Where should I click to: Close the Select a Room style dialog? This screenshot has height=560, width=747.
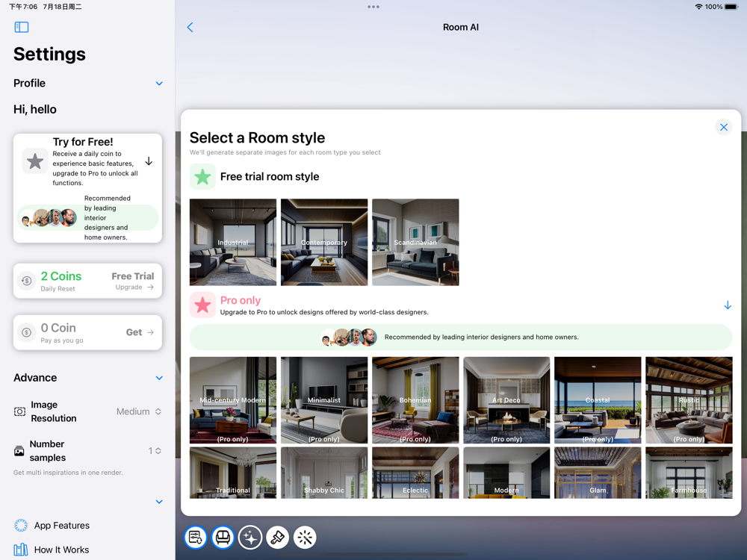724,127
